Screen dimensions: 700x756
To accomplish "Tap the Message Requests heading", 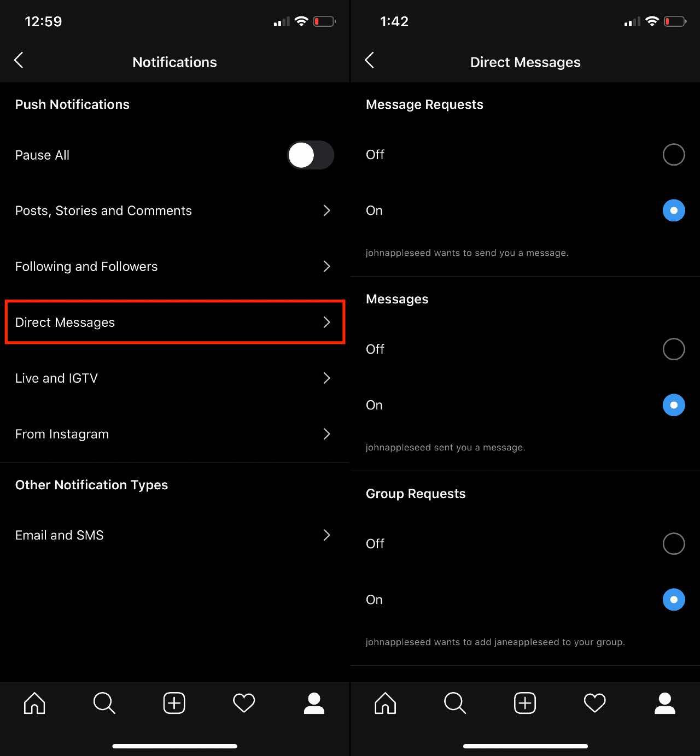I will point(424,105).
